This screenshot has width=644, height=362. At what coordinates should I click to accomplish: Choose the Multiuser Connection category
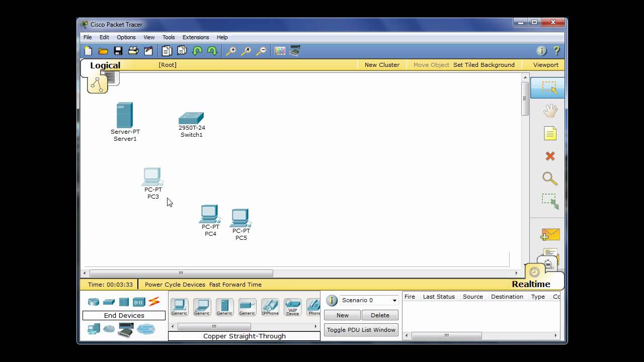pos(146,329)
